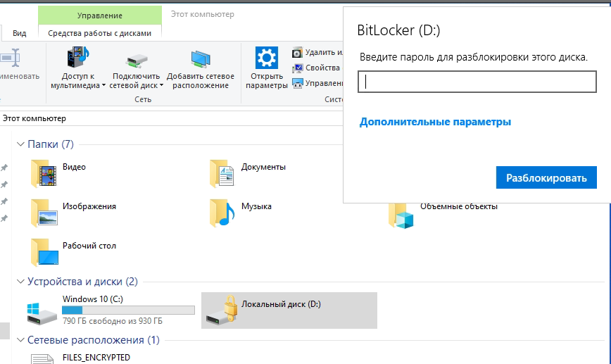
Task: Click the Открыть параметры label
Action: click(x=267, y=81)
